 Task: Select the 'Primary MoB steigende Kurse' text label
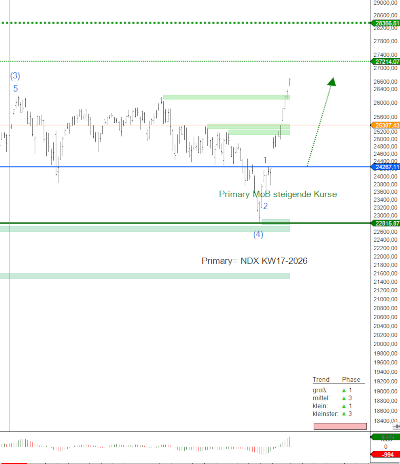click(x=278, y=194)
